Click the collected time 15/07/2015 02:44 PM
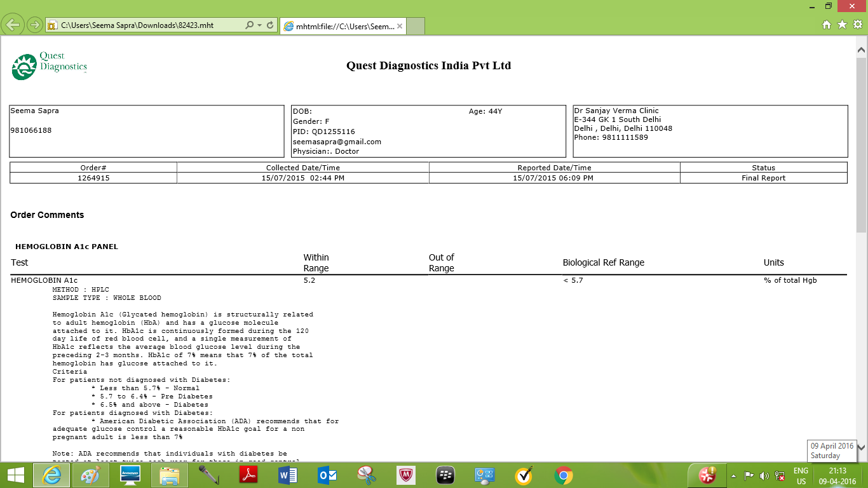Image resolution: width=868 pixels, height=488 pixels. 303,178
